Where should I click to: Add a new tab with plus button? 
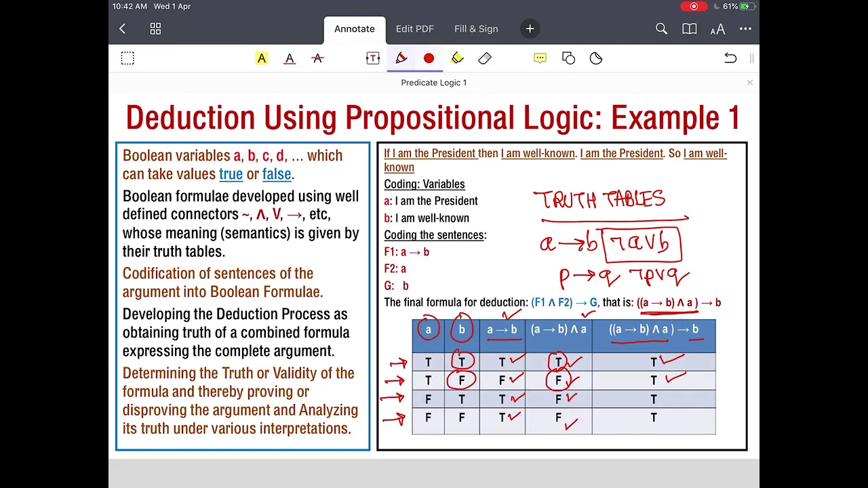pos(530,28)
